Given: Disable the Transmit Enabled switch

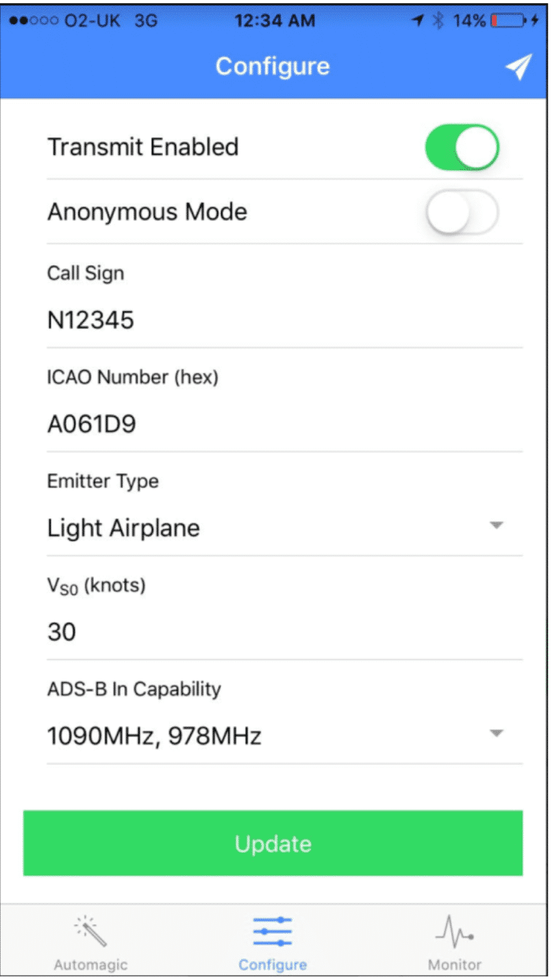Looking at the screenshot, I should coord(462,147).
